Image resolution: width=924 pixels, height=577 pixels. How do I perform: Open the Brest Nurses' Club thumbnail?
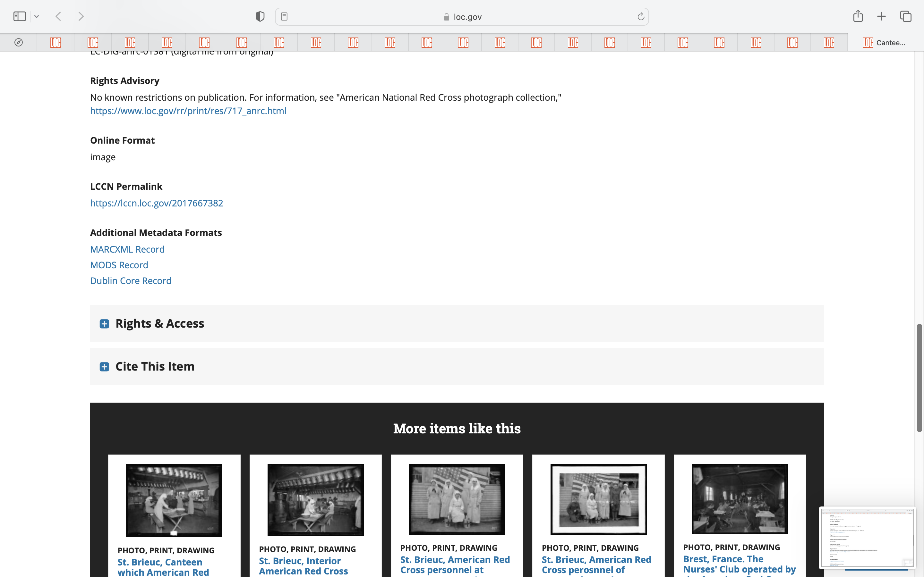740,499
